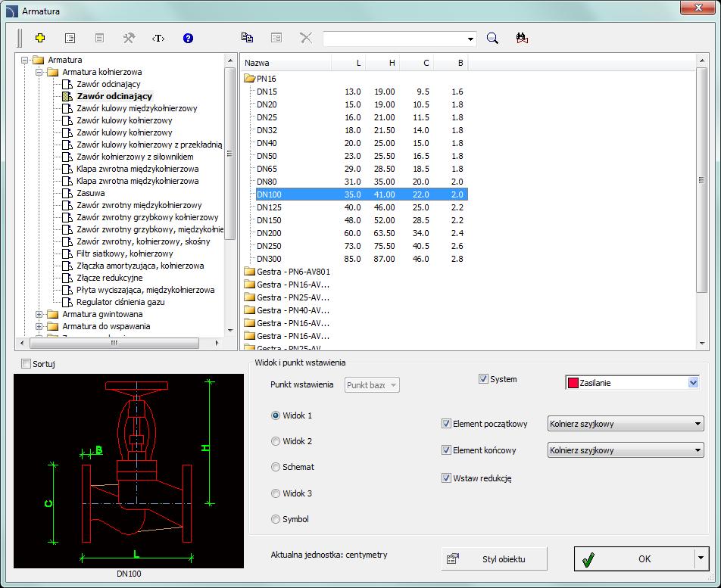Click the Nazwa column header
The width and height of the screenshot is (721, 588).
point(286,63)
